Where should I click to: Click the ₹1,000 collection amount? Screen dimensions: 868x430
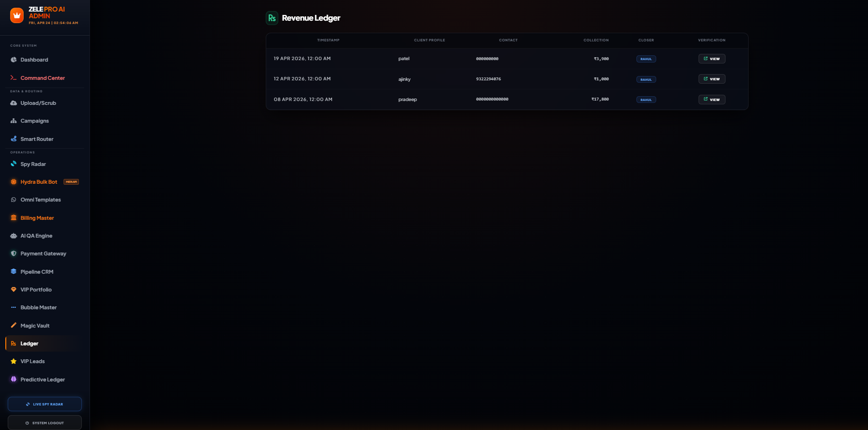pos(601,79)
